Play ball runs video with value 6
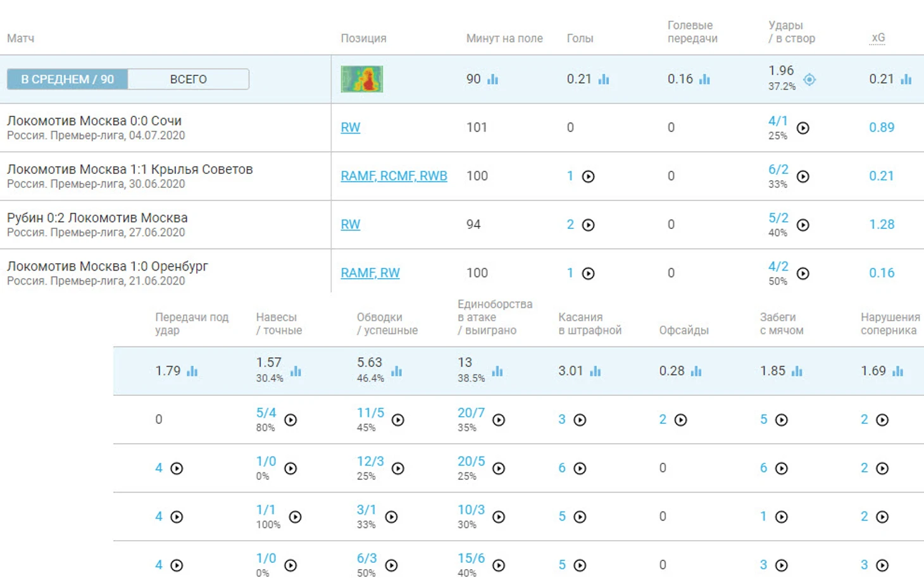 782,469
